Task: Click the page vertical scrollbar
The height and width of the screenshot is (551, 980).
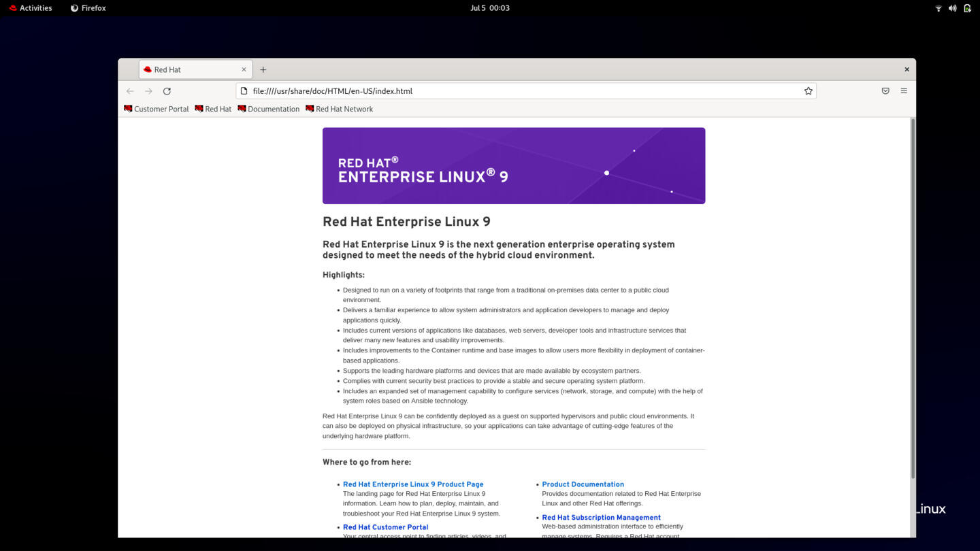Action: pyautogui.click(x=913, y=298)
